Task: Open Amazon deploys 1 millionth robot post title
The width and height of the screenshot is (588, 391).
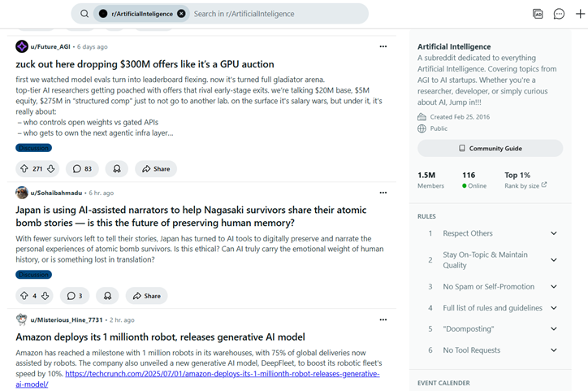Action: pyautogui.click(x=160, y=337)
